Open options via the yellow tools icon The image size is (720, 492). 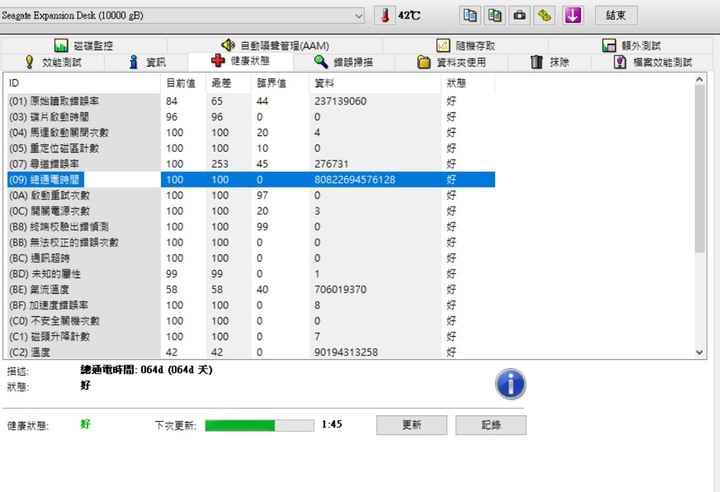(545, 15)
